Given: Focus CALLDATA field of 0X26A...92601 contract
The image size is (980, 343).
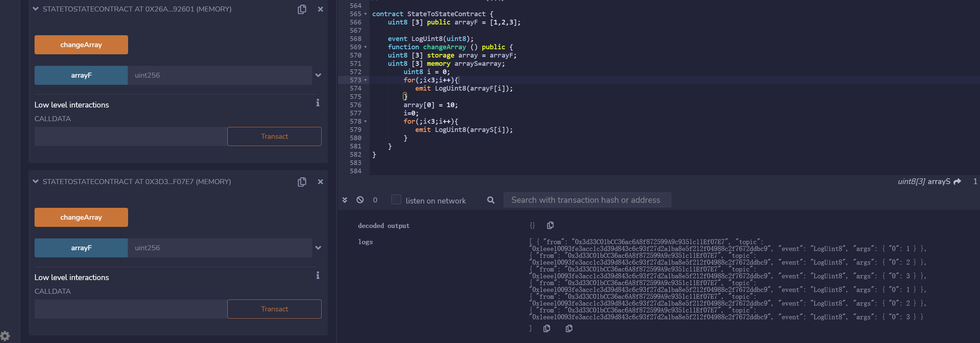Looking at the screenshot, I should (131, 137).
